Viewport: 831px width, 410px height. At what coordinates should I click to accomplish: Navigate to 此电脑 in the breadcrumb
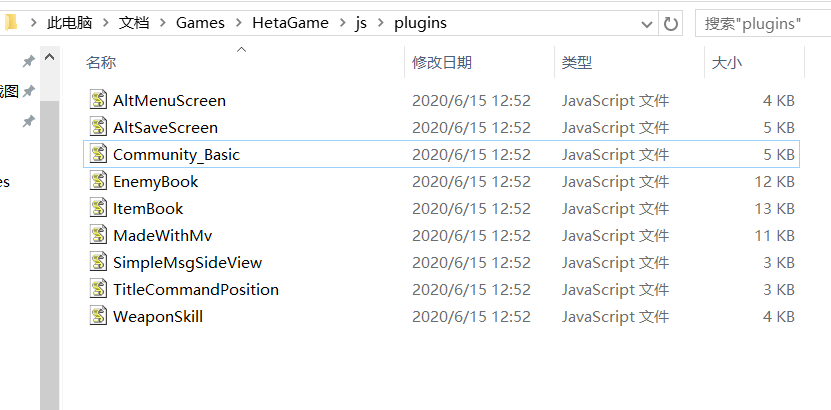click(x=69, y=23)
